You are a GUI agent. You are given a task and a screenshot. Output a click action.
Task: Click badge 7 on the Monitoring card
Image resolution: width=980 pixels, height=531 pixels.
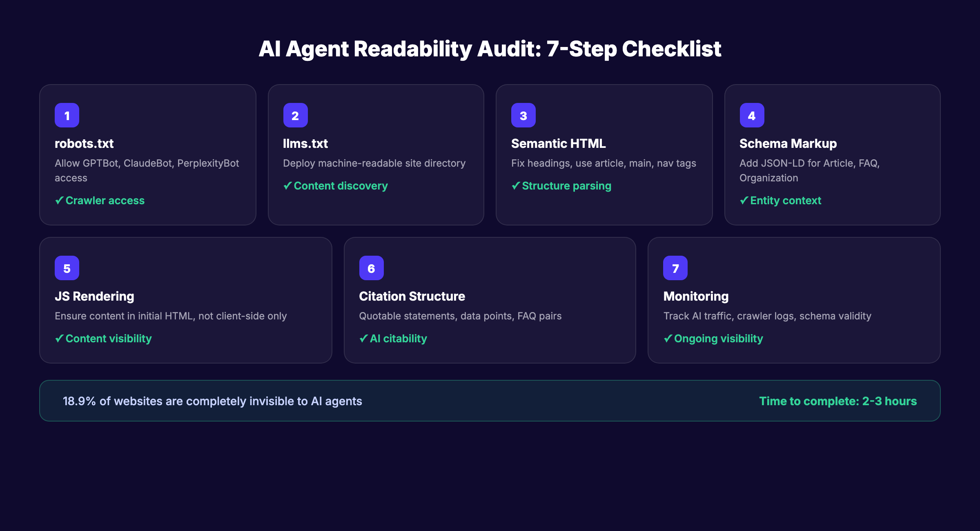point(676,268)
